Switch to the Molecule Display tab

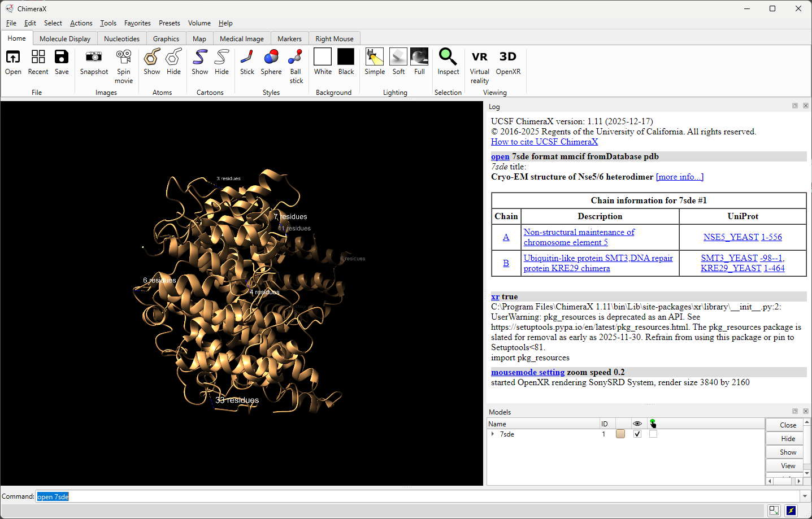[x=65, y=39]
